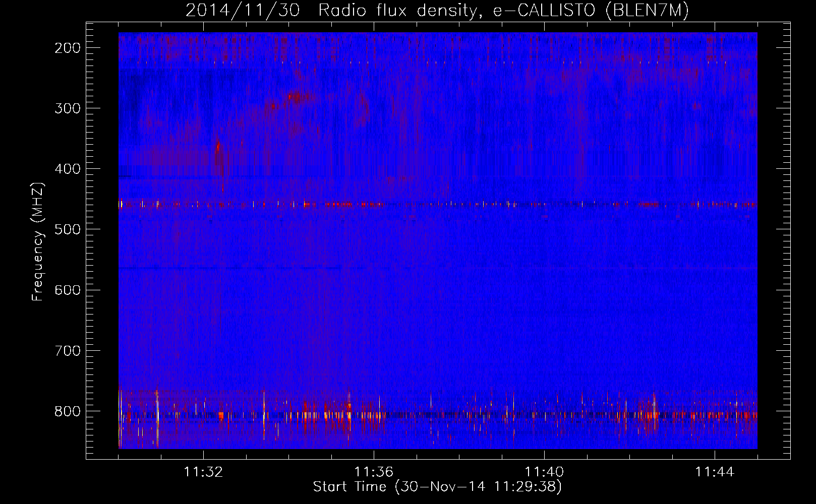Click the plot title '2014/11/30 Radio flux density, e-CALLISTO (BLEN7M)'
The height and width of the screenshot is (504, 816).
tap(437, 10)
